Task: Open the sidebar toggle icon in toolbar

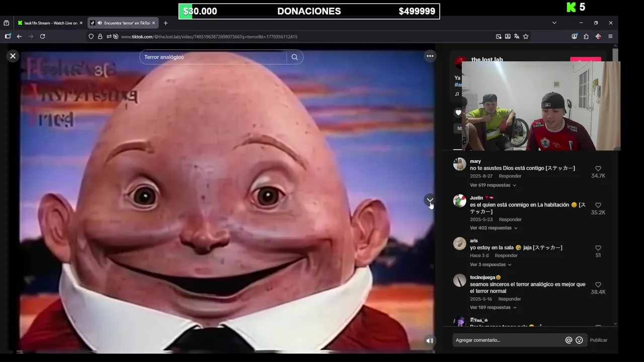Action: click(x=8, y=36)
